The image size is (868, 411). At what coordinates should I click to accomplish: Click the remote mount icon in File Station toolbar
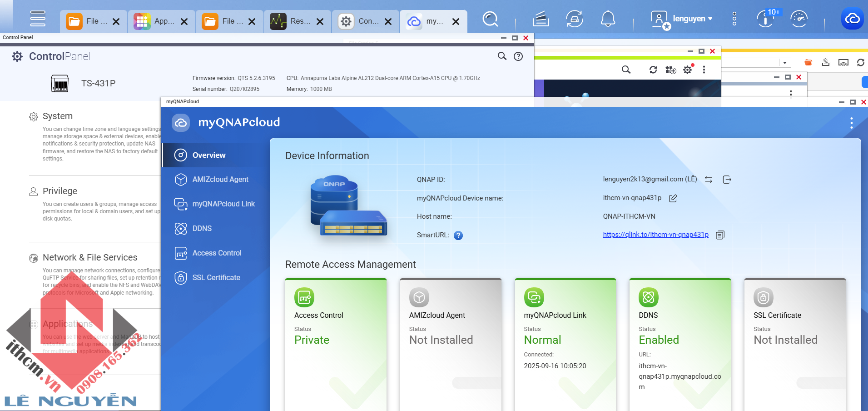tap(843, 62)
